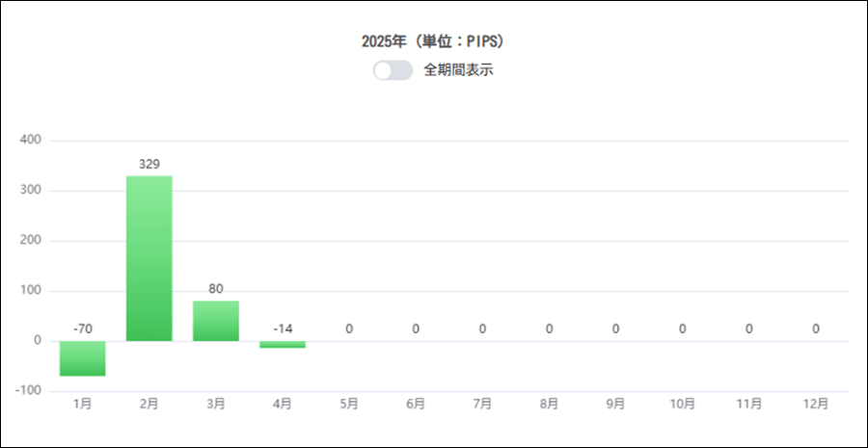This screenshot has width=868, height=448.
Task: Click the 400 y-axis tick label
Action: click(x=31, y=141)
